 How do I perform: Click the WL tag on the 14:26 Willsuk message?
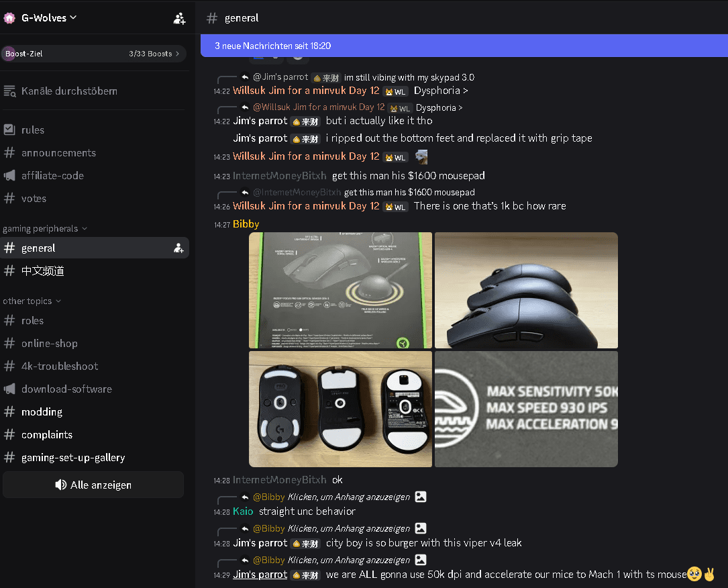click(396, 207)
